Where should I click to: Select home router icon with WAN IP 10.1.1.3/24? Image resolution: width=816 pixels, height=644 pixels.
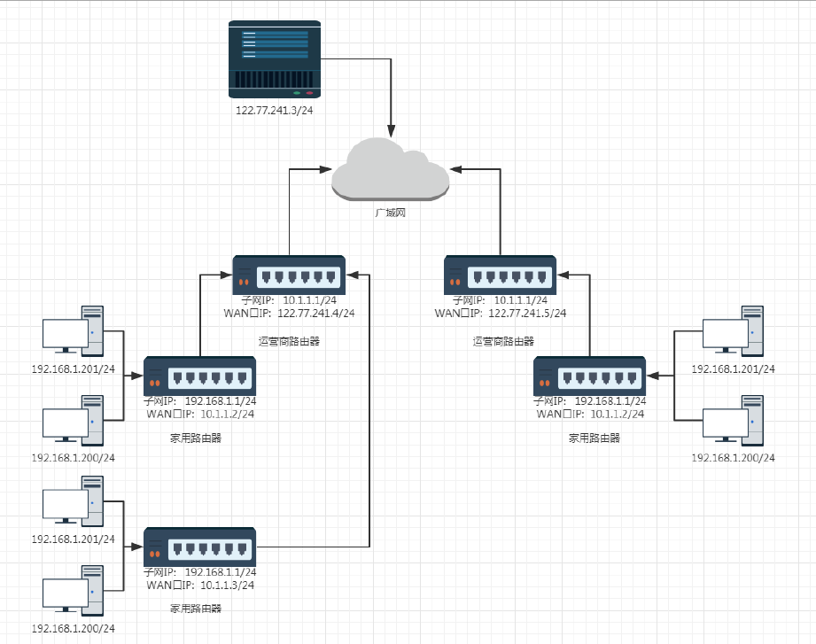click(x=200, y=547)
